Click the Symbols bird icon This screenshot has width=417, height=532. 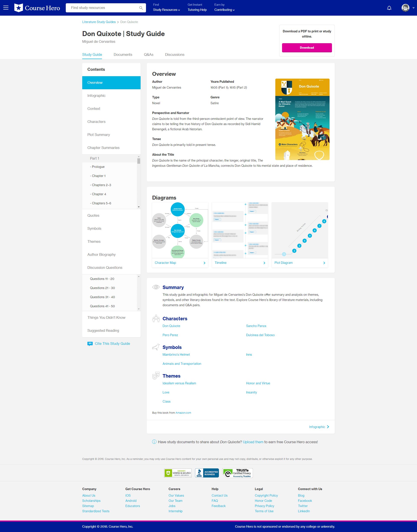click(x=156, y=347)
